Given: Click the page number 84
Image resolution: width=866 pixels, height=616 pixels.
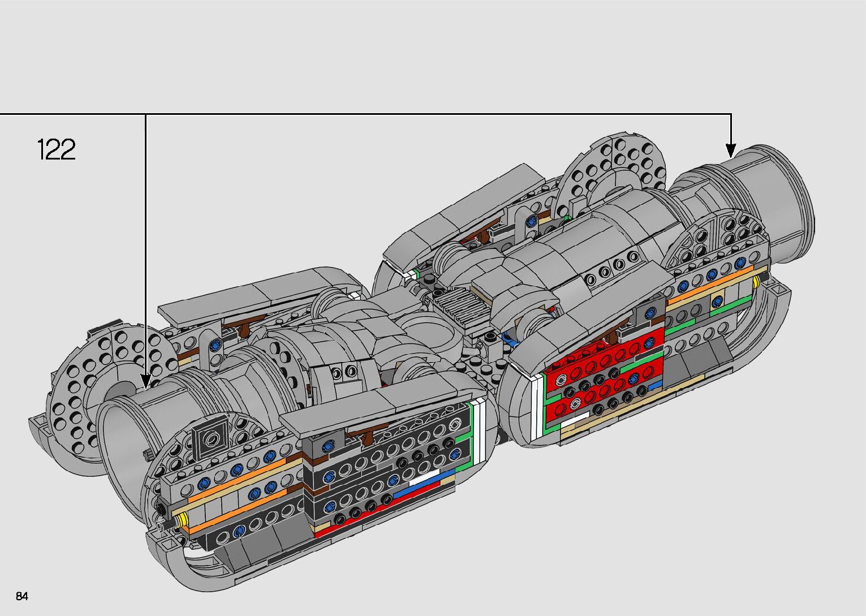Looking at the screenshot, I should pyautogui.click(x=22, y=596).
